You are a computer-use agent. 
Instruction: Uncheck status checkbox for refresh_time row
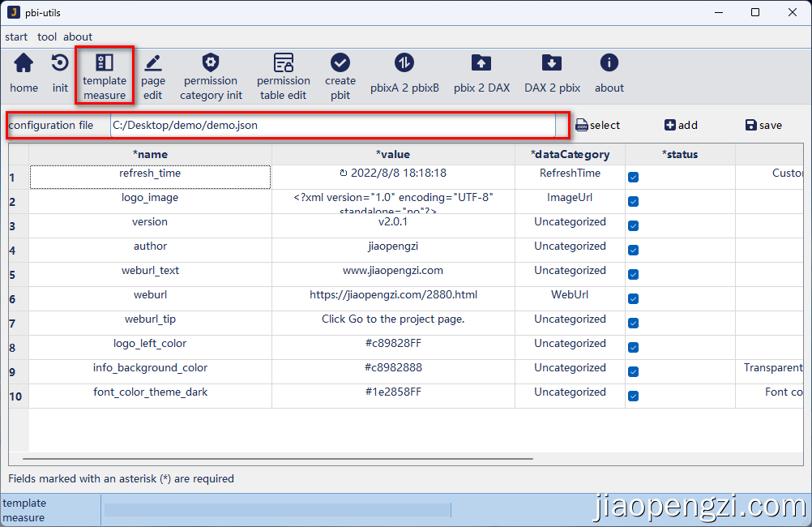634,177
